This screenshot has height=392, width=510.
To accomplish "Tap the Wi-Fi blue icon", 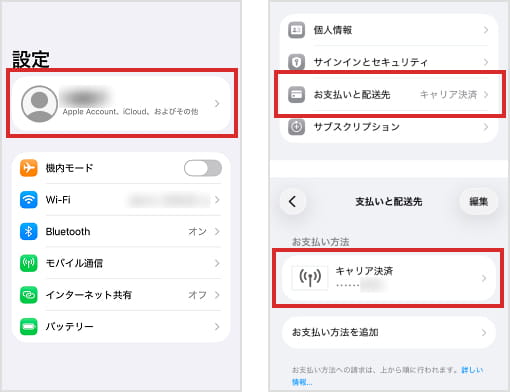I will 29,199.
